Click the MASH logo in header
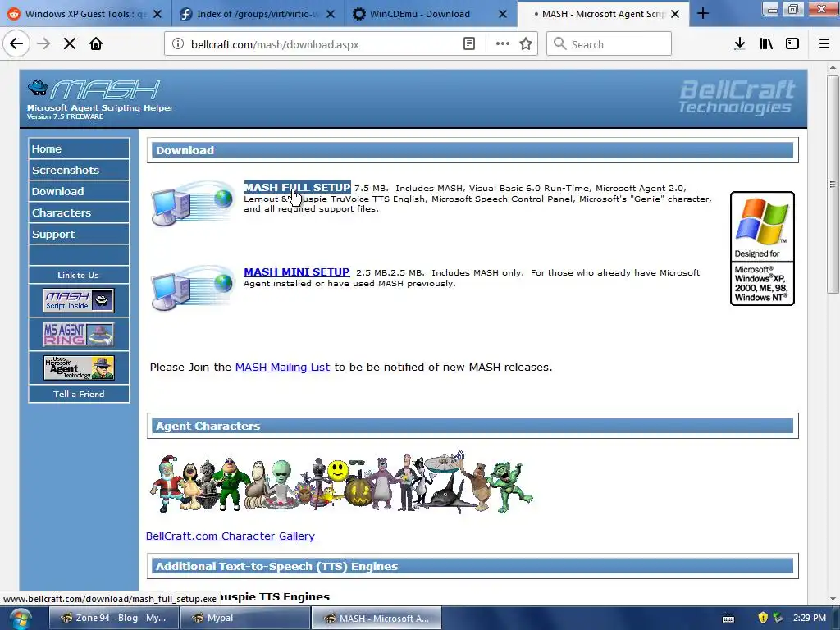840x630 pixels. [x=94, y=90]
